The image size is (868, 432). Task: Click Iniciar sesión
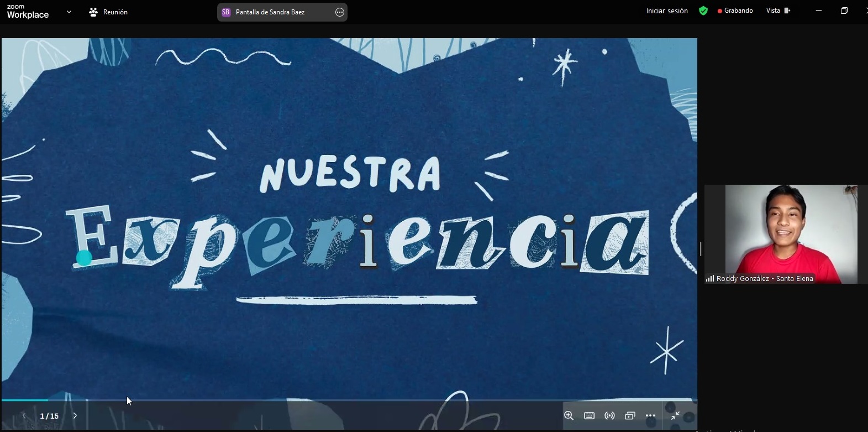click(667, 11)
